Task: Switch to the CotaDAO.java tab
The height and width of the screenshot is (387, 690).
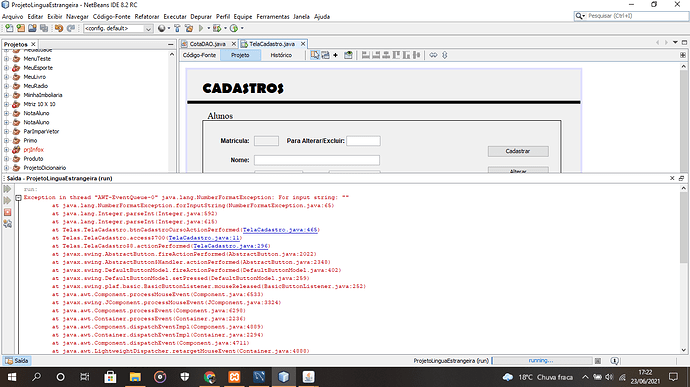Action: point(207,44)
